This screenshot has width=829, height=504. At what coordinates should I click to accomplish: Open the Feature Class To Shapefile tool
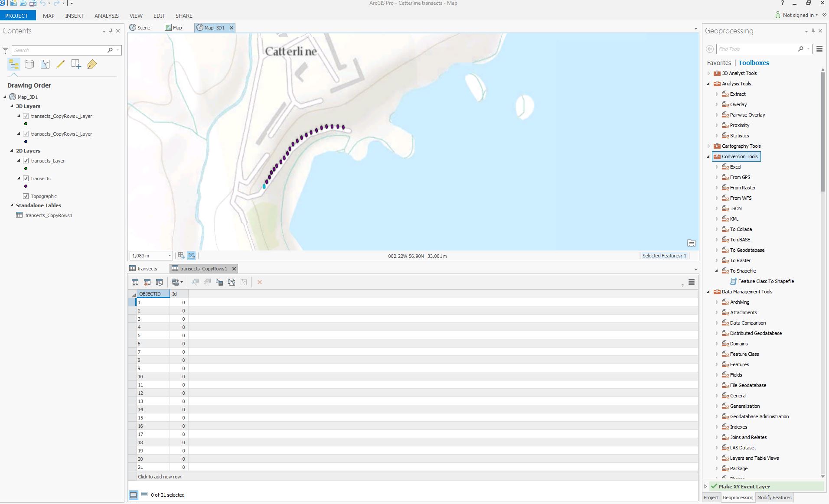[x=766, y=281]
